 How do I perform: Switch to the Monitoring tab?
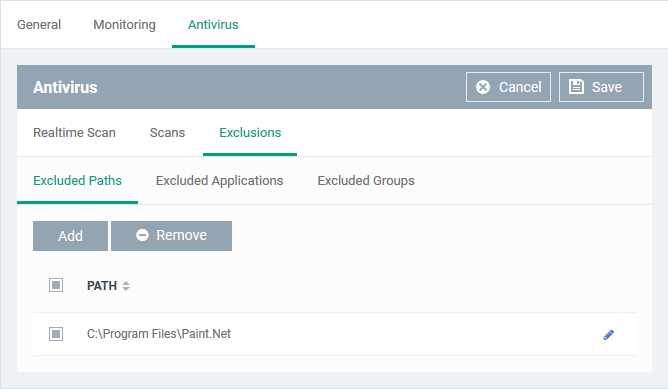(x=124, y=25)
